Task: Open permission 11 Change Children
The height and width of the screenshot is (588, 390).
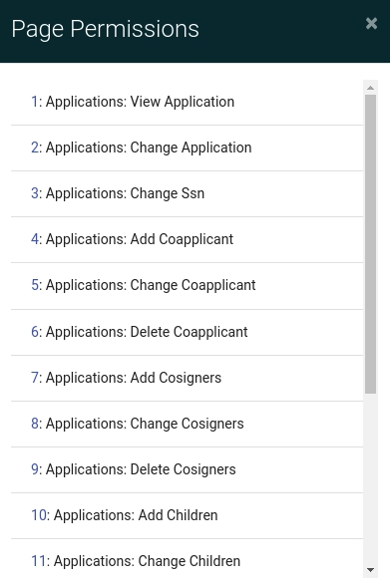Action: point(187,559)
